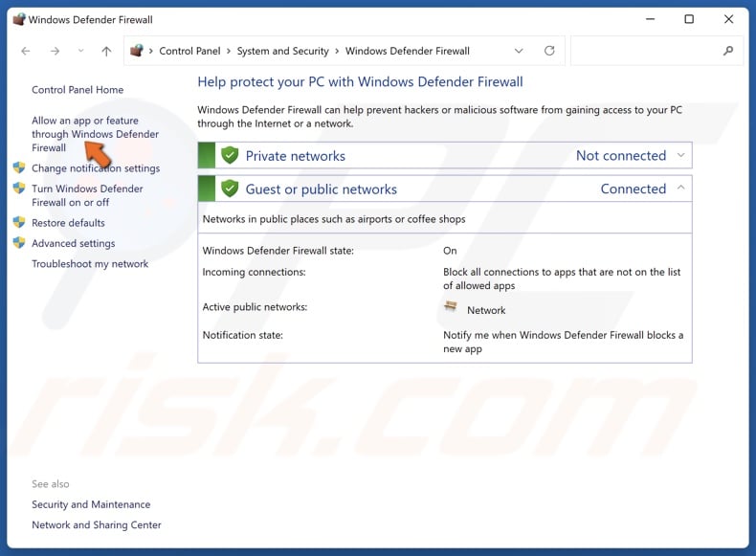Click the title bar firewall icon
The width and height of the screenshot is (756, 556).
tap(19, 19)
